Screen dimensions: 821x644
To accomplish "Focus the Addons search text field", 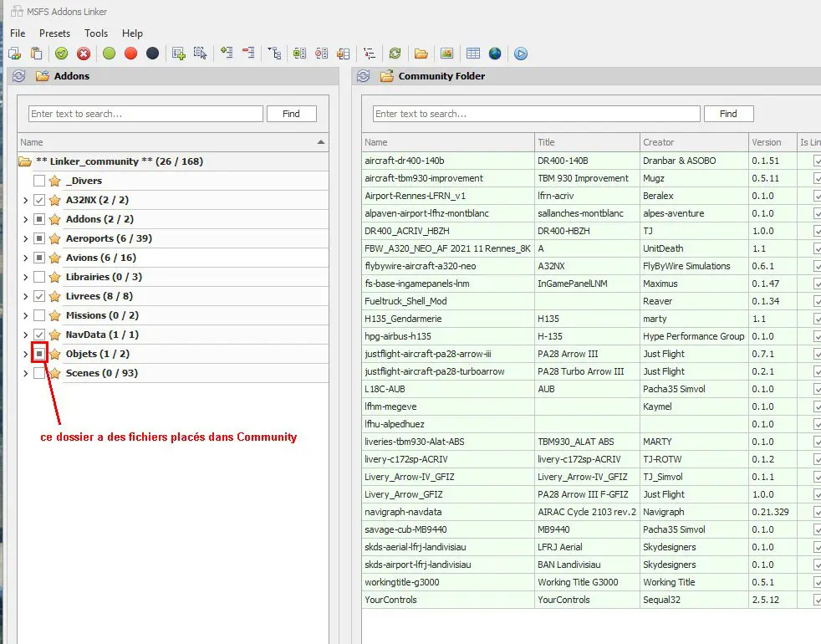I will (x=145, y=114).
